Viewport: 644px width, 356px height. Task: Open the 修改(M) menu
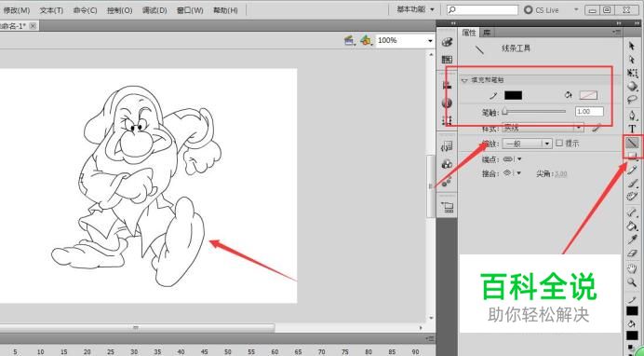(x=16, y=10)
